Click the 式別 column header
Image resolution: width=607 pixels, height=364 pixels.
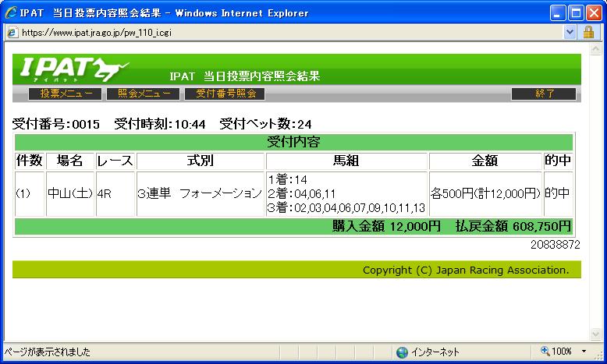pyautogui.click(x=201, y=161)
